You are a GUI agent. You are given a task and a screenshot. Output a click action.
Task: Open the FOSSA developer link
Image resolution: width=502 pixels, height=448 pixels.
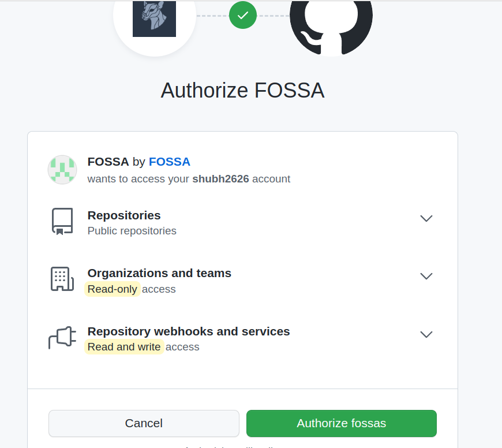pos(169,162)
